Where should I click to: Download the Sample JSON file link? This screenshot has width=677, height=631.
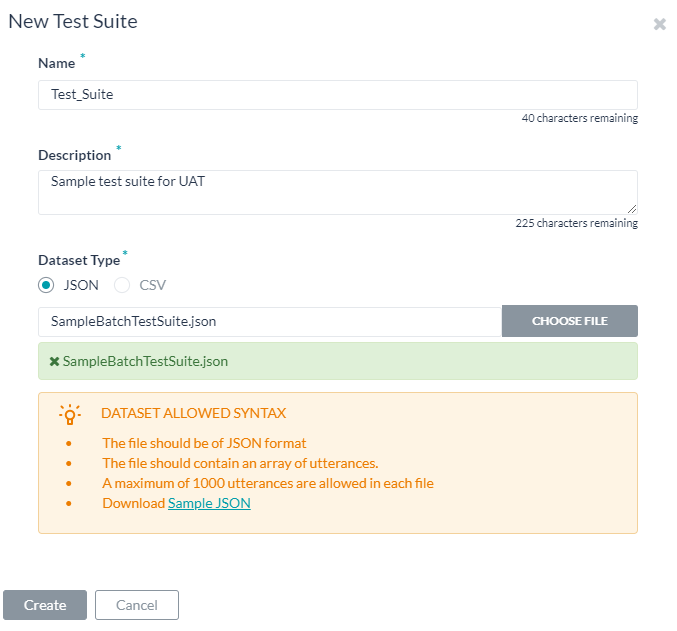tap(209, 503)
